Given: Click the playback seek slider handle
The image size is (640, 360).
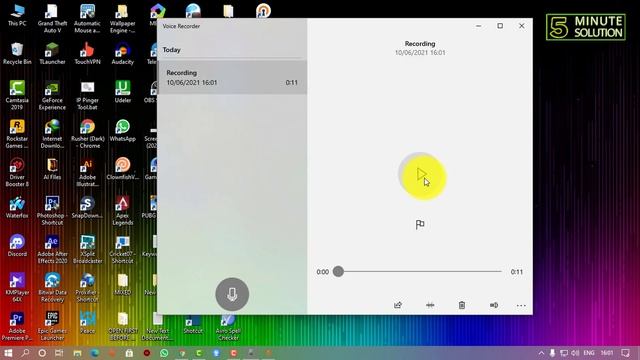Looking at the screenshot, I should tap(338, 271).
